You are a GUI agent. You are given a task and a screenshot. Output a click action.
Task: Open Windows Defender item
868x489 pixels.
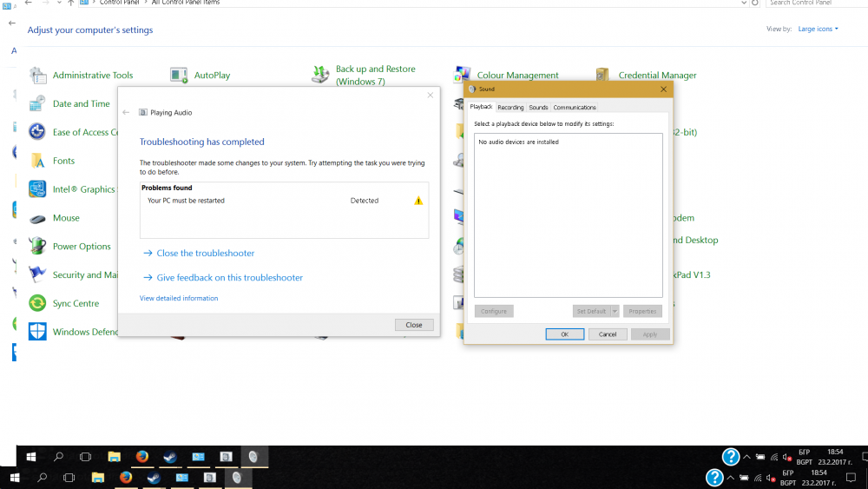[73, 332]
